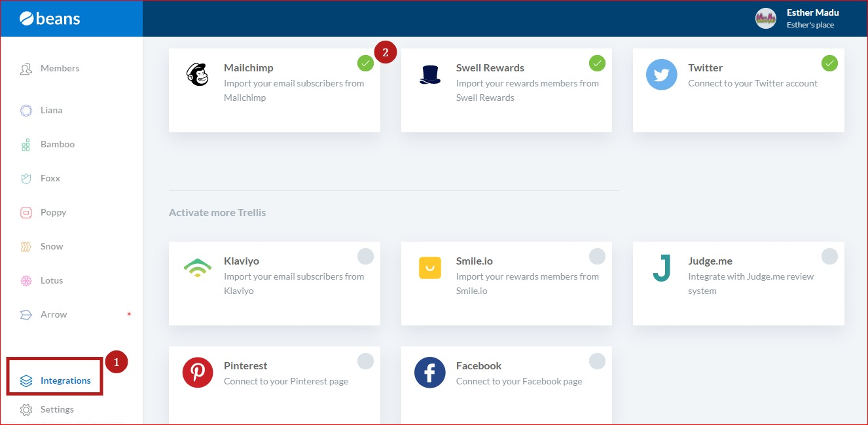868x425 pixels.
Task: Enable the Pinterest integration circle
Action: pos(365,361)
